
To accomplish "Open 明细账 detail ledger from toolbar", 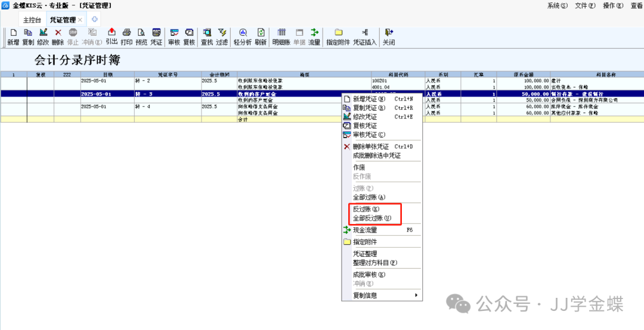I will pos(281,36).
